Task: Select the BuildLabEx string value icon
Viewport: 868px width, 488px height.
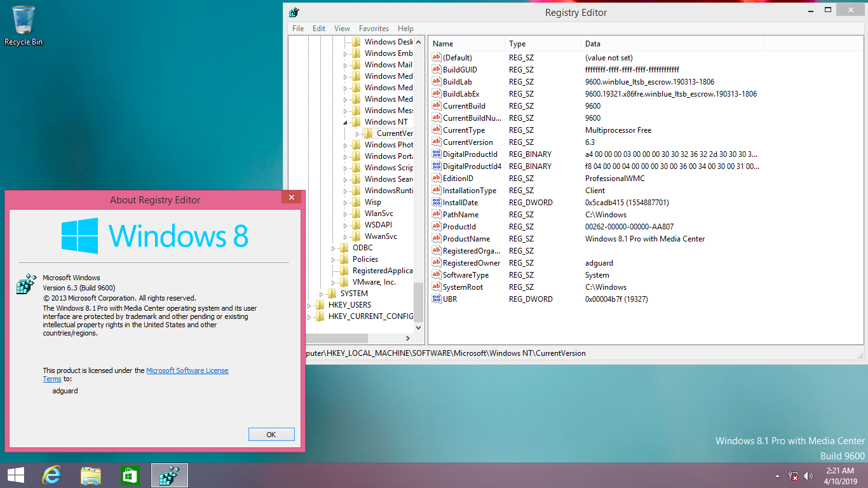Action: click(x=437, y=93)
